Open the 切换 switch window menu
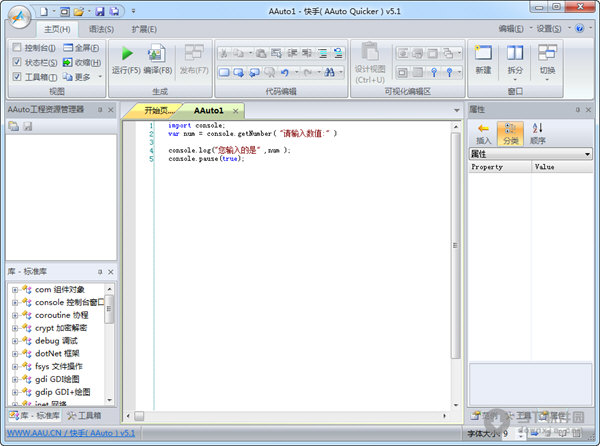This screenshot has height=446, width=600. pyautogui.click(x=547, y=62)
